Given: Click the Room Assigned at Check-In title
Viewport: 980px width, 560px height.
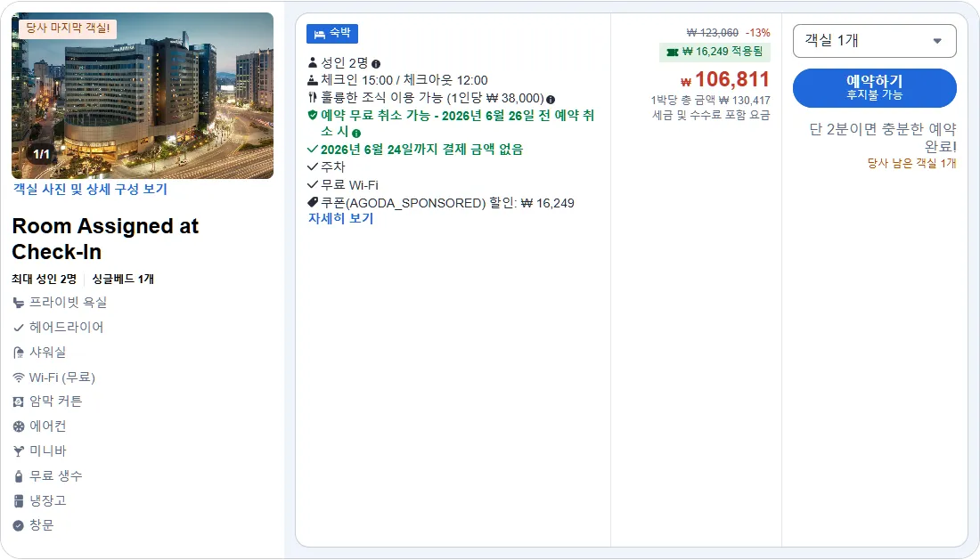Looking at the screenshot, I should click(x=105, y=239).
